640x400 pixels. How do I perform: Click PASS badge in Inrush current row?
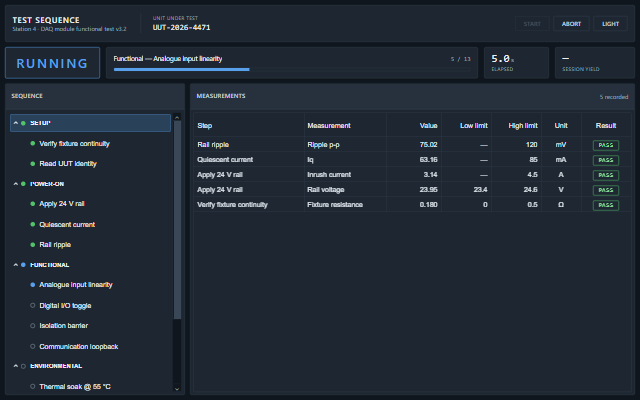pyautogui.click(x=606, y=175)
